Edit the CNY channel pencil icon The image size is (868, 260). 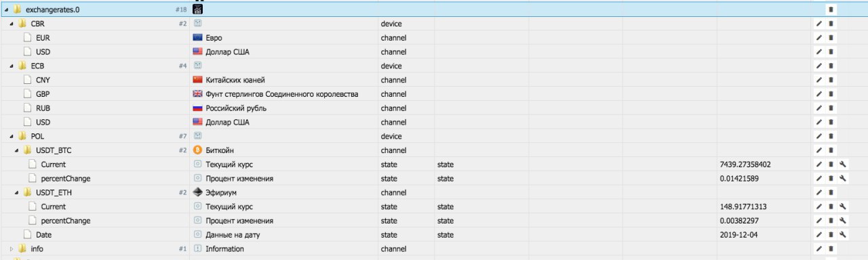pyautogui.click(x=820, y=80)
